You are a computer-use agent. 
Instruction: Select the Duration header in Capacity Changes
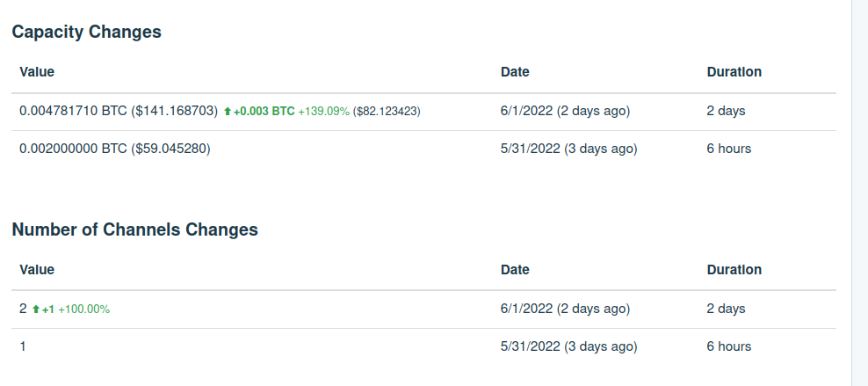click(x=734, y=71)
